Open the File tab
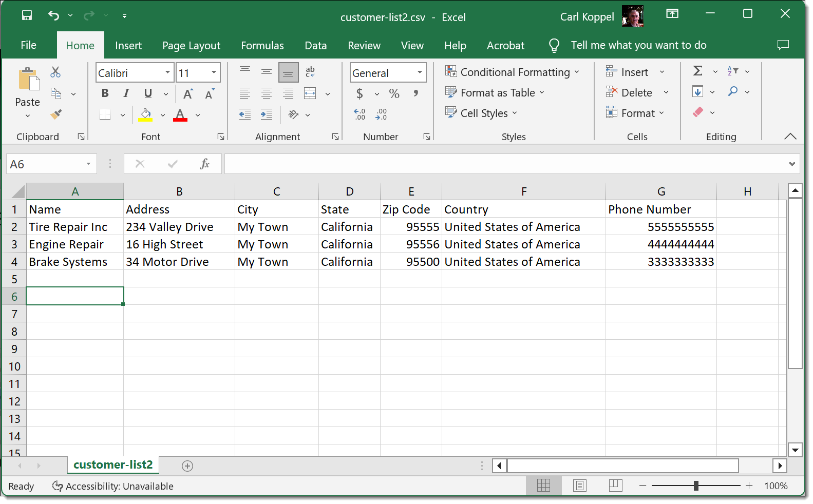Image resolution: width=813 pixels, height=504 pixels. pos(28,45)
